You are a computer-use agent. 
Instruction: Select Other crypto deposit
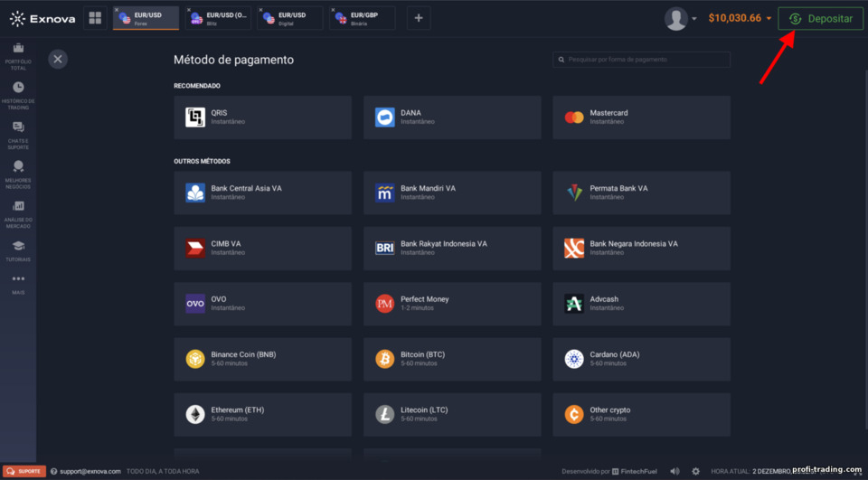tap(642, 414)
